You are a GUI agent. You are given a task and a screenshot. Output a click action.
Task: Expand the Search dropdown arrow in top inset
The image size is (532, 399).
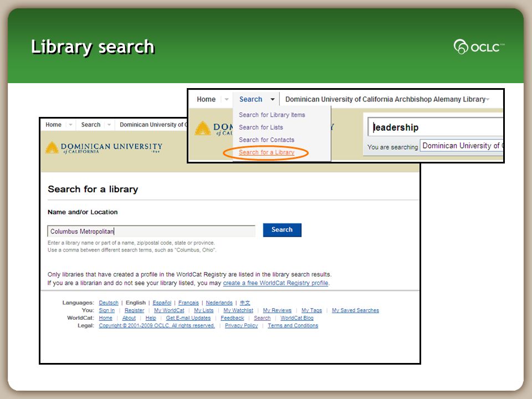273,99
